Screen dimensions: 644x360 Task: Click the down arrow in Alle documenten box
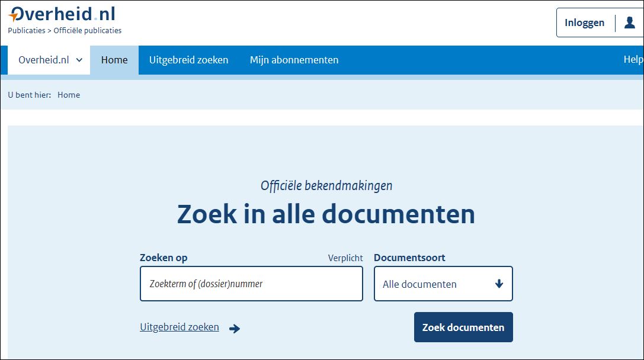(499, 284)
